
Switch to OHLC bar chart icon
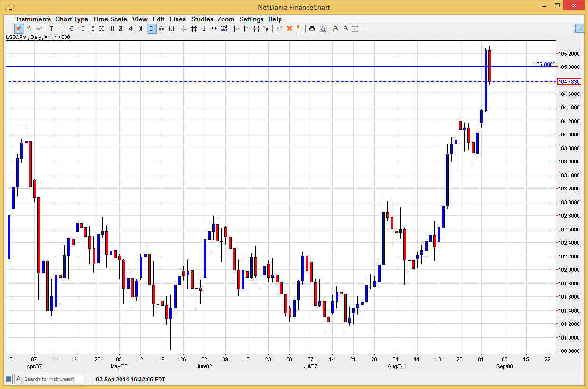pos(29,28)
